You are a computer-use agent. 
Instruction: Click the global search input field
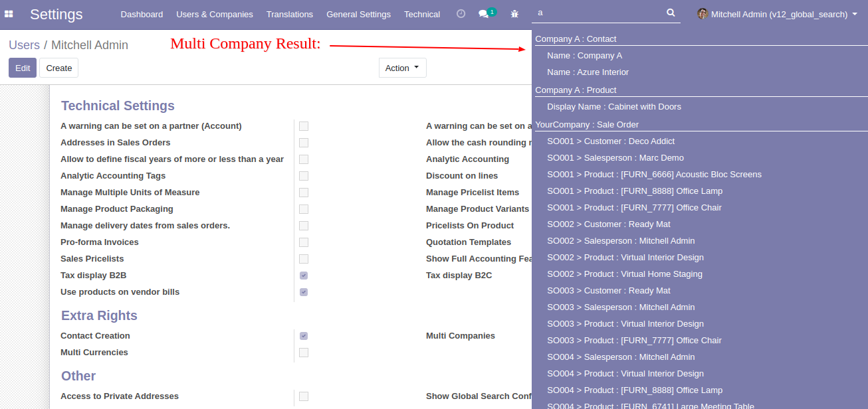pos(598,13)
